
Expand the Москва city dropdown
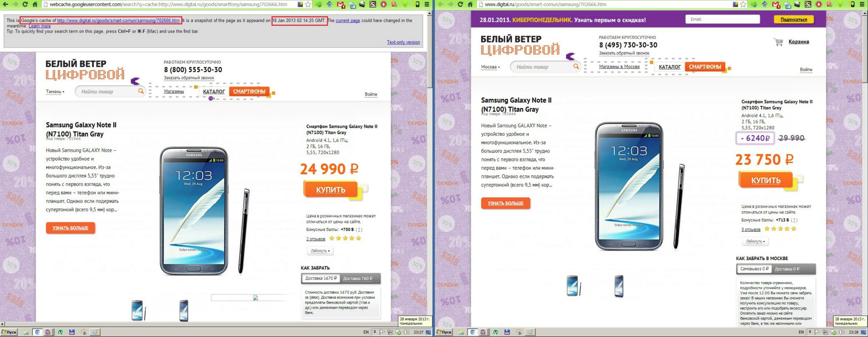[x=490, y=67]
